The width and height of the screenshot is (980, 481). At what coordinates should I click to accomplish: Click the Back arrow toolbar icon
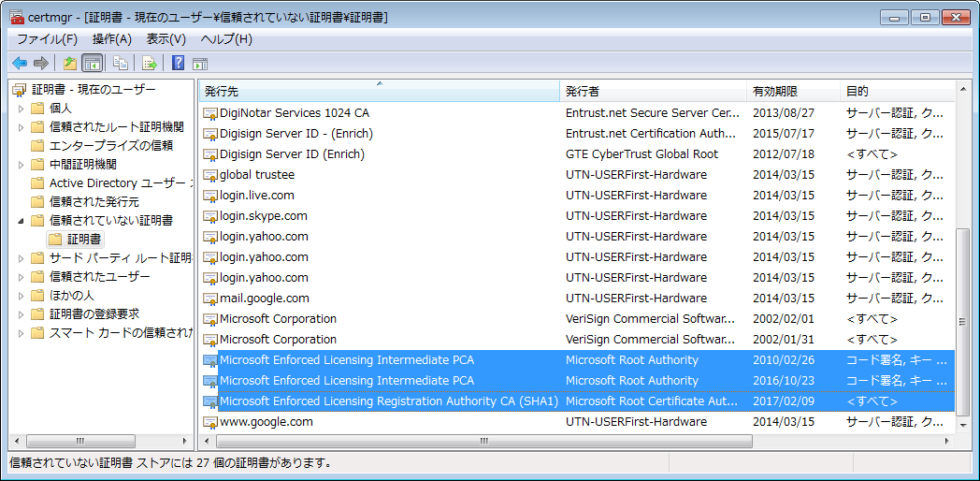click(x=20, y=64)
